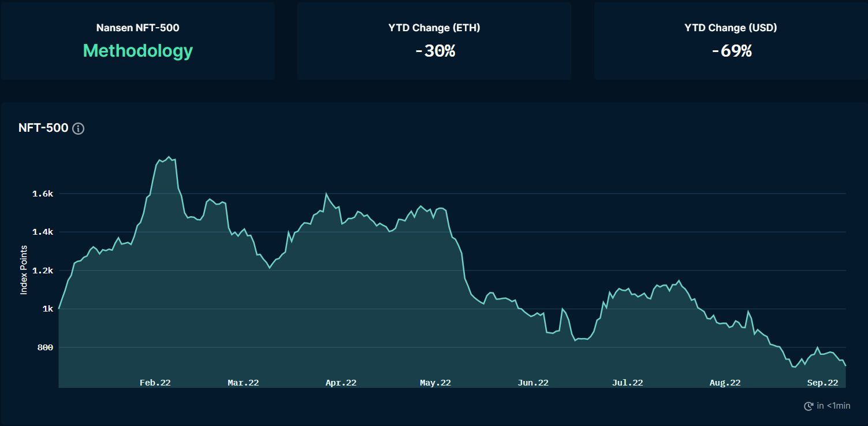This screenshot has height=426, width=868.
Task: Click the Index Points axis title
Action: pos(24,270)
